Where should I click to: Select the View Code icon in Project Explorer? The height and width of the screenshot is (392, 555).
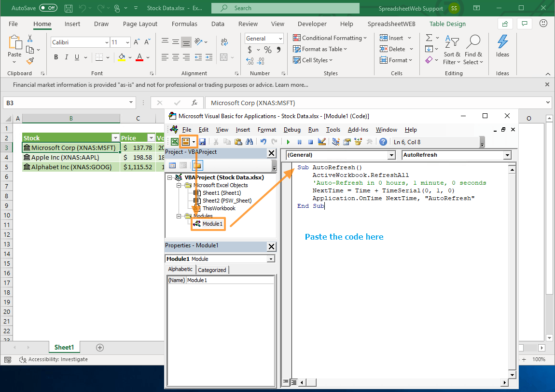coord(172,165)
